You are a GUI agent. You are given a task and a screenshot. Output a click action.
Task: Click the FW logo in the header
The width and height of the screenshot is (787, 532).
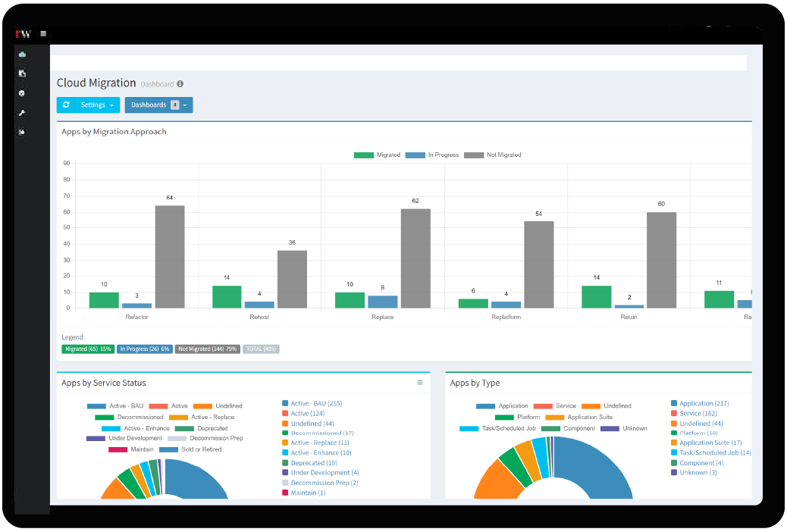pyautogui.click(x=23, y=34)
